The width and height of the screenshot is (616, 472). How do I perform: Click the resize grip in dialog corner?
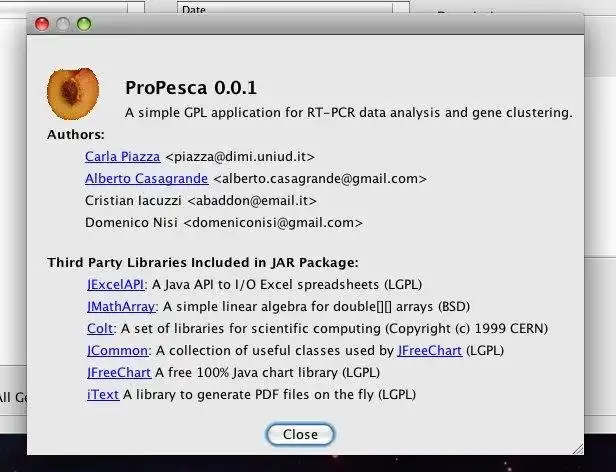click(x=576, y=446)
